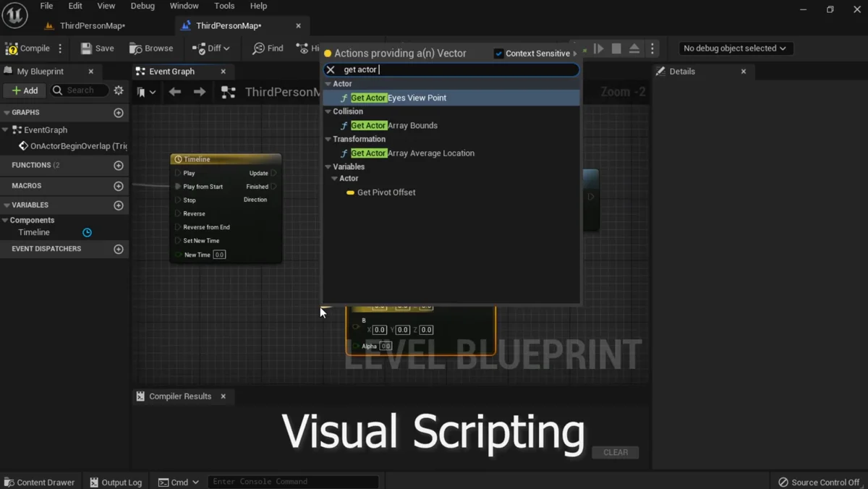The width and height of the screenshot is (868, 489).
Task: Click the blueprint breadcrumb graph icon
Action: [x=229, y=92]
